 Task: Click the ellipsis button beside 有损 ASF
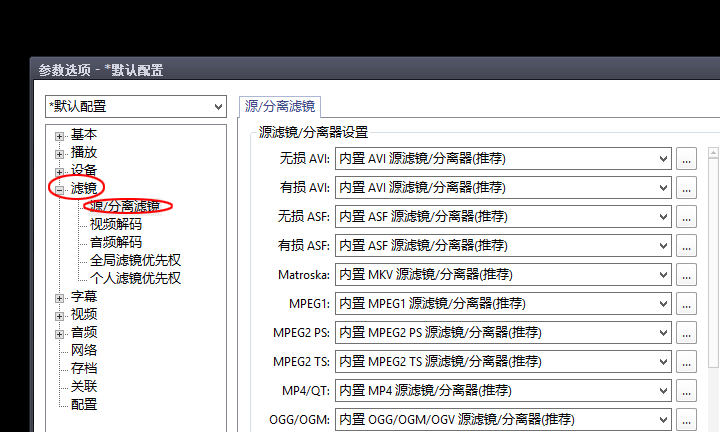click(x=686, y=245)
